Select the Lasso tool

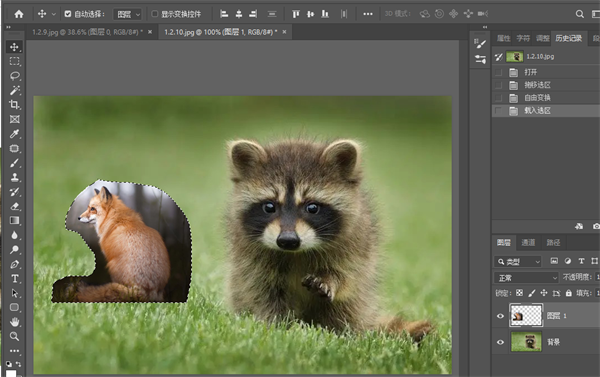(15, 76)
